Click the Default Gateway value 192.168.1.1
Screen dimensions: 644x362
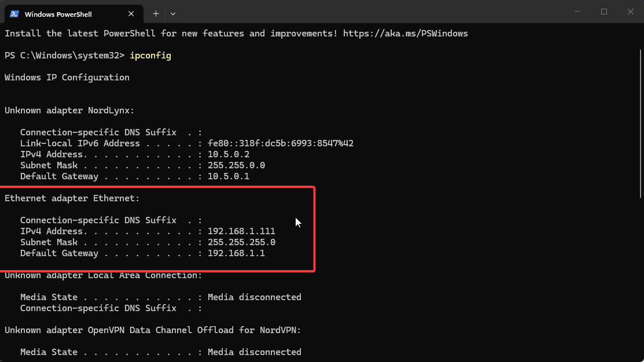236,253
